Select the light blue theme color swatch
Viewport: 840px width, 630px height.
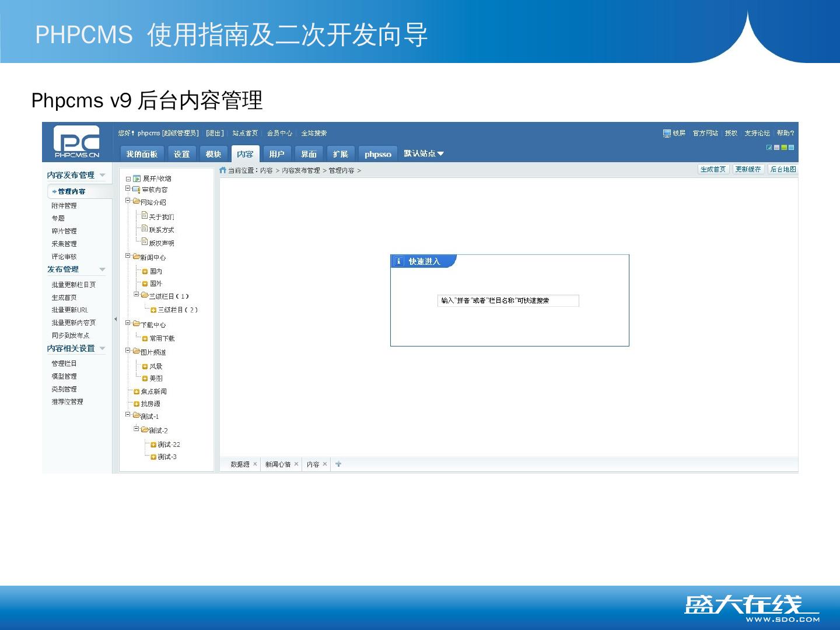(792, 148)
